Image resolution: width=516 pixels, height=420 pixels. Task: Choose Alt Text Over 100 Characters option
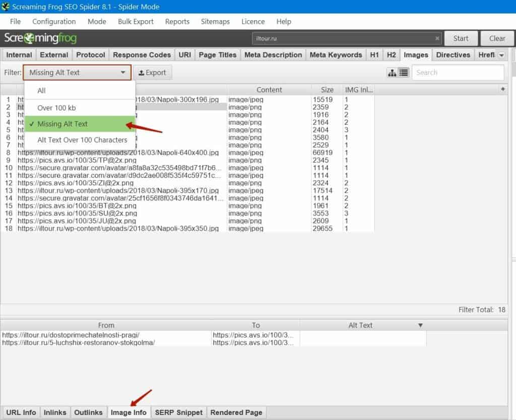(x=80, y=140)
